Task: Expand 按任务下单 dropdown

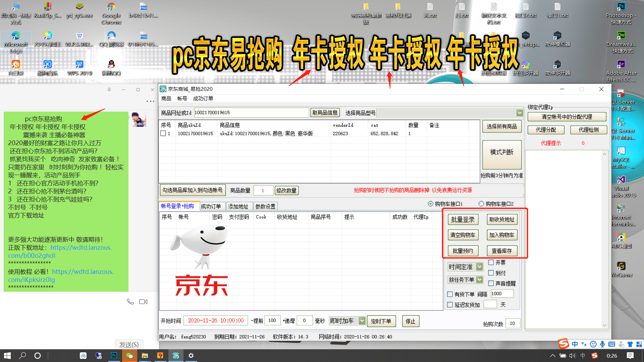Action: tap(480, 280)
